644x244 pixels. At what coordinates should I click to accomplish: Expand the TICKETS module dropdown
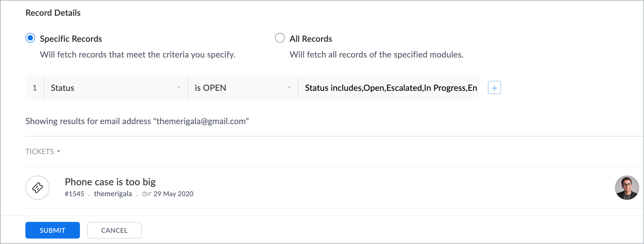click(43, 151)
